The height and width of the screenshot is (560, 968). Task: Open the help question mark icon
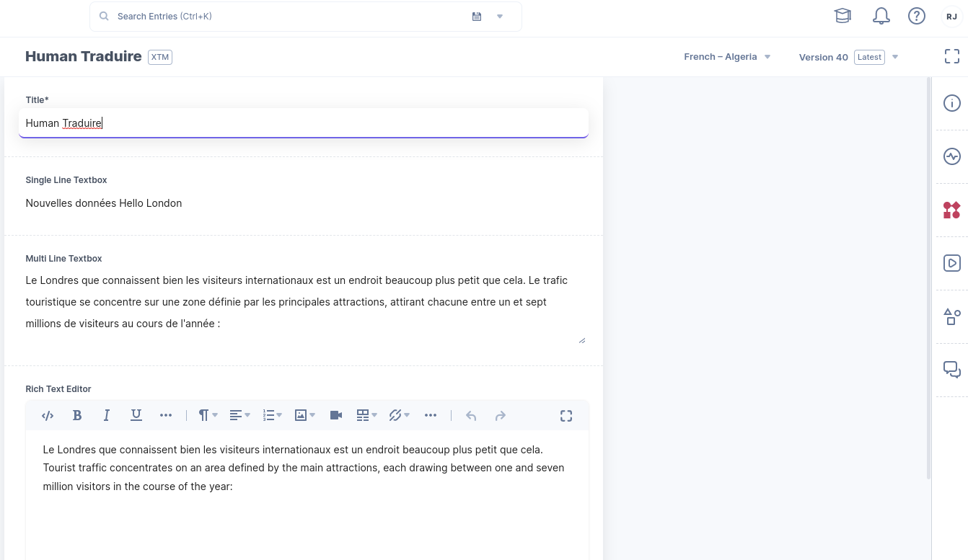point(916,16)
